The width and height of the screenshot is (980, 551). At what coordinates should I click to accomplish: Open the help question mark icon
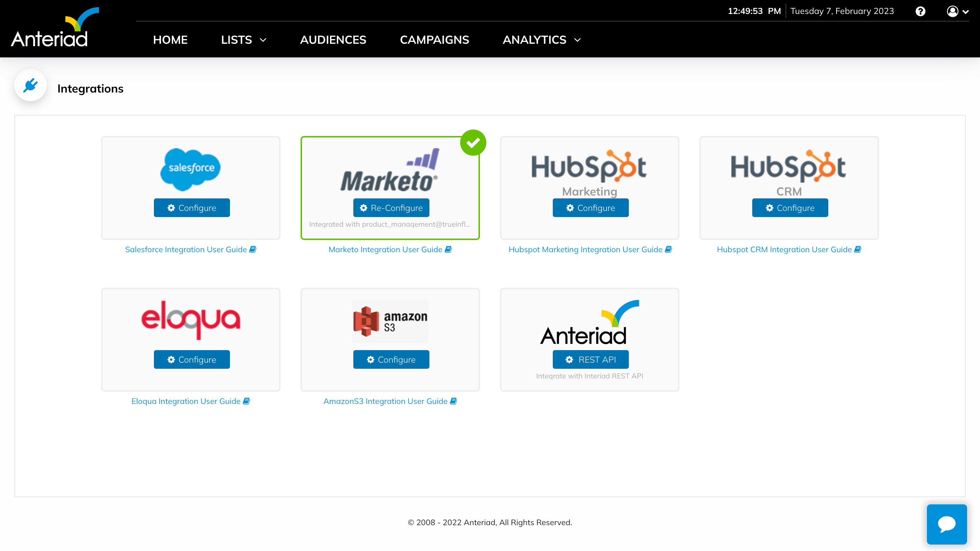pyautogui.click(x=920, y=11)
